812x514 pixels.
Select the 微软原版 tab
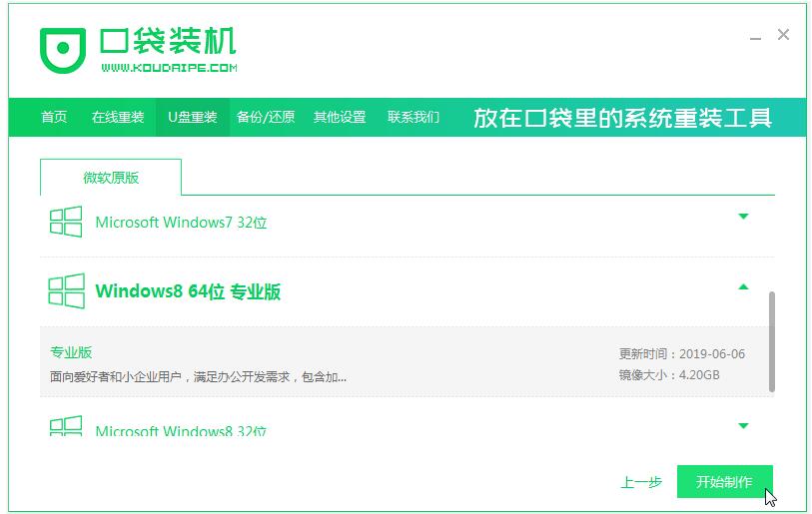pyautogui.click(x=111, y=178)
